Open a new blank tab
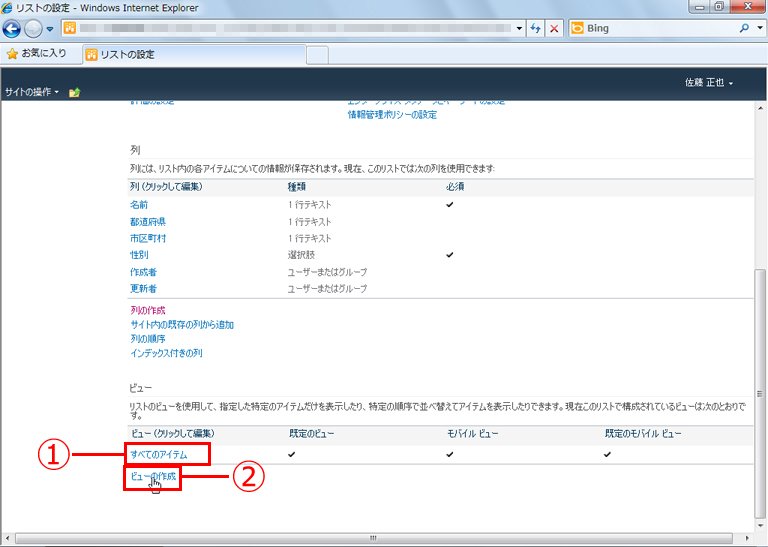The width and height of the screenshot is (768, 547). click(x=317, y=55)
